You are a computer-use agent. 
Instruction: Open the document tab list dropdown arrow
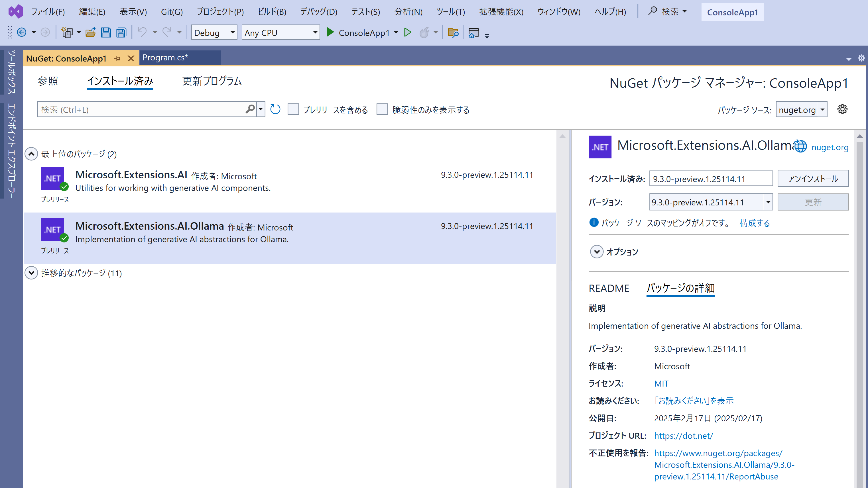click(848, 59)
